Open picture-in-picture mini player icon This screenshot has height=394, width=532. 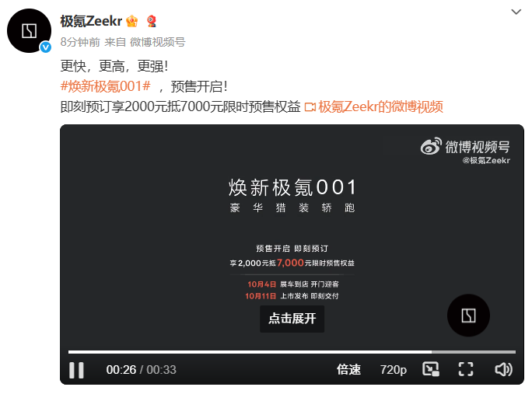tap(431, 369)
